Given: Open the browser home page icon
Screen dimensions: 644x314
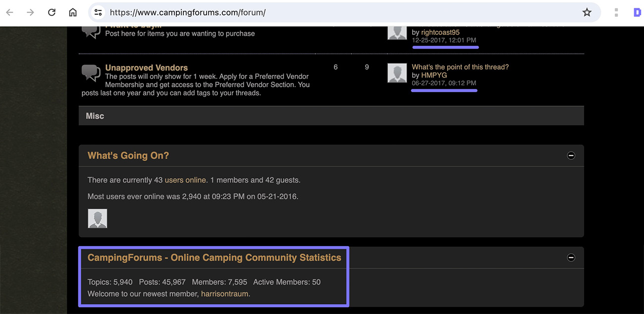Looking at the screenshot, I should tap(73, 12).
